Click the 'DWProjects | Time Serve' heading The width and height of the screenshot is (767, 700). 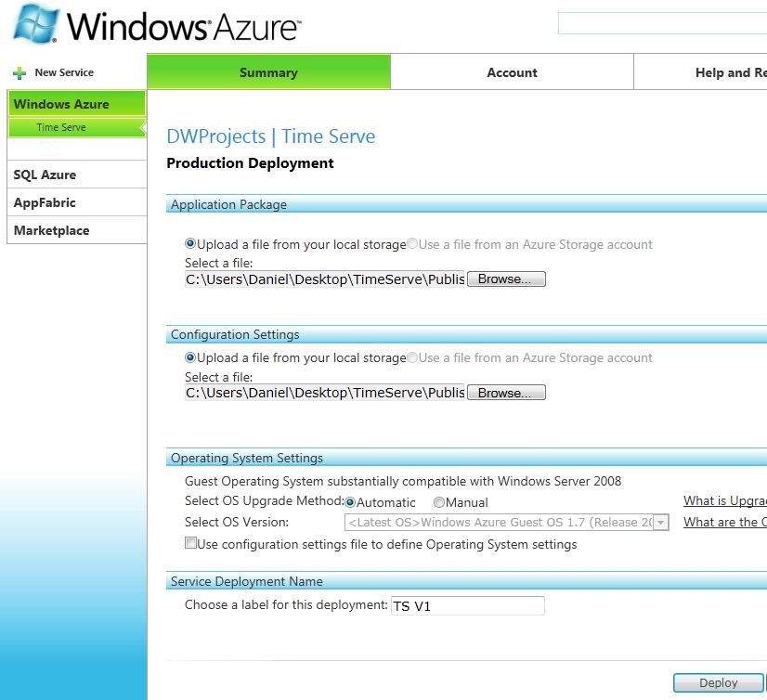click(271, 136)
